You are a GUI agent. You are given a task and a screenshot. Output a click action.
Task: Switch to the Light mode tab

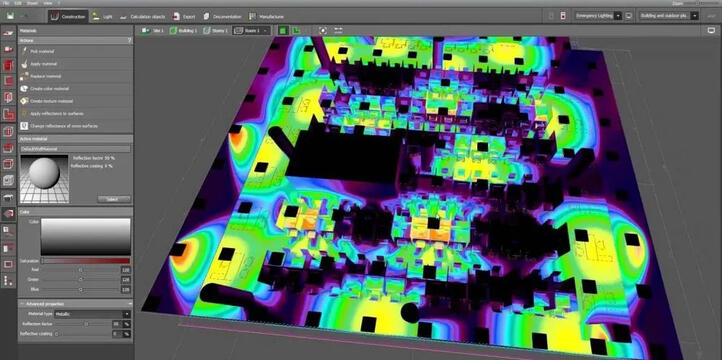[102, 17]
